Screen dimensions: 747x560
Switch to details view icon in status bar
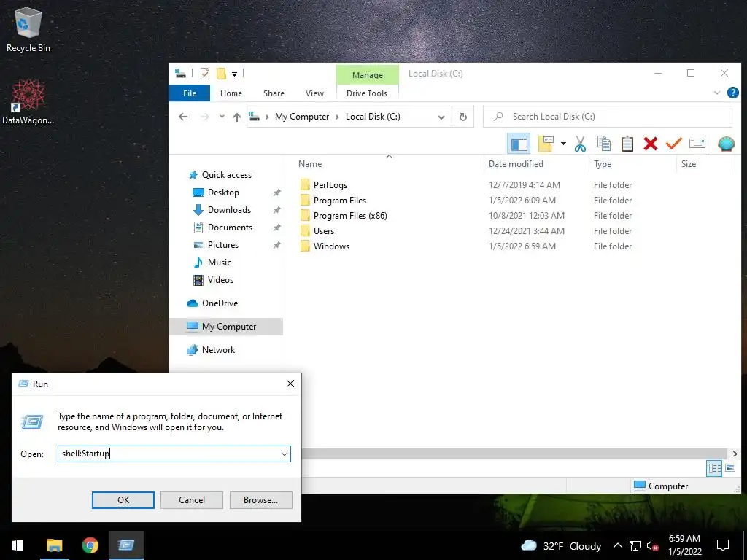coord(714,468)
